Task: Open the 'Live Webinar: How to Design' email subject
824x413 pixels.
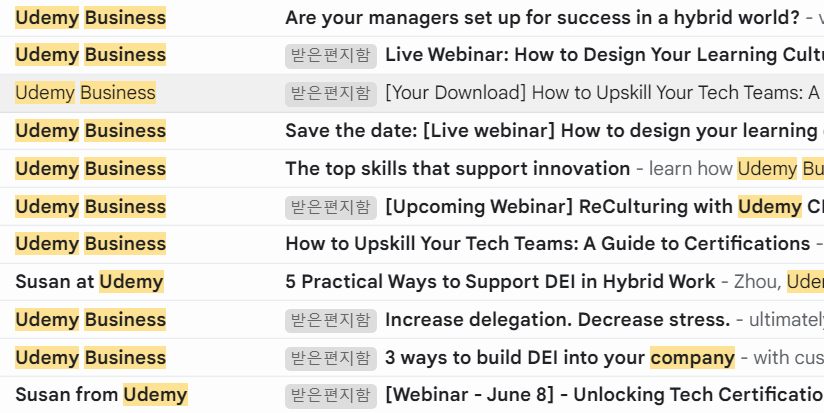Action: (600, 55)
